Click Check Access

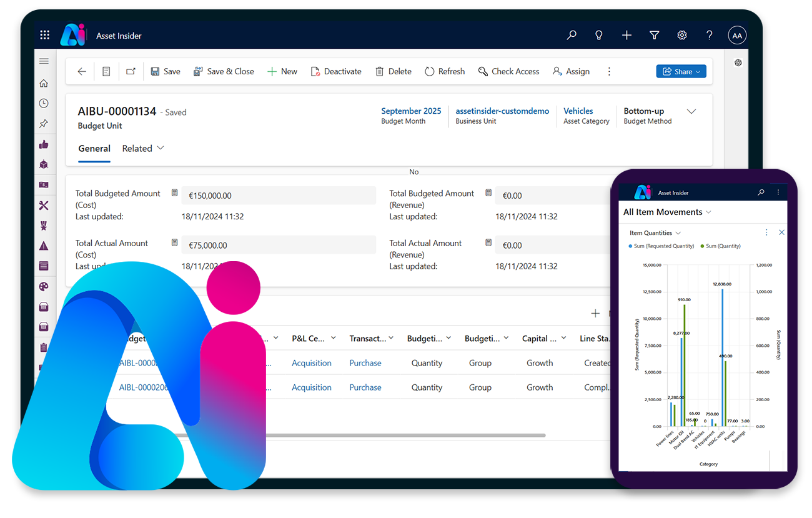(x=509, y=71)
